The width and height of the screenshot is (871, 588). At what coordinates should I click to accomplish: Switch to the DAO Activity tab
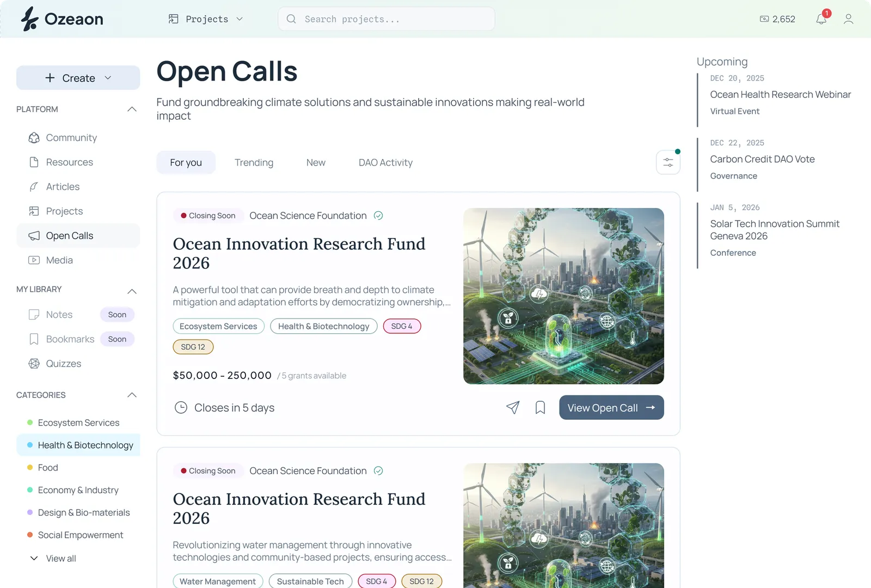tap(385, 162)
